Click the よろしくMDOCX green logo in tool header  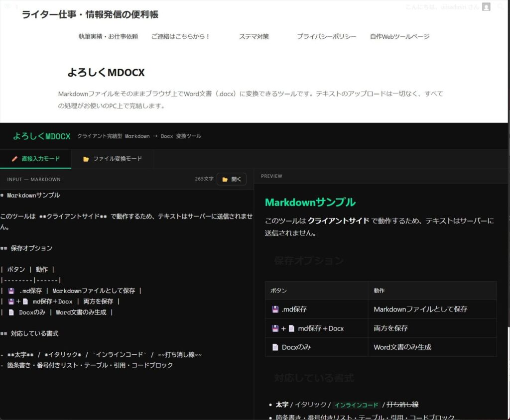pos(42,136)
